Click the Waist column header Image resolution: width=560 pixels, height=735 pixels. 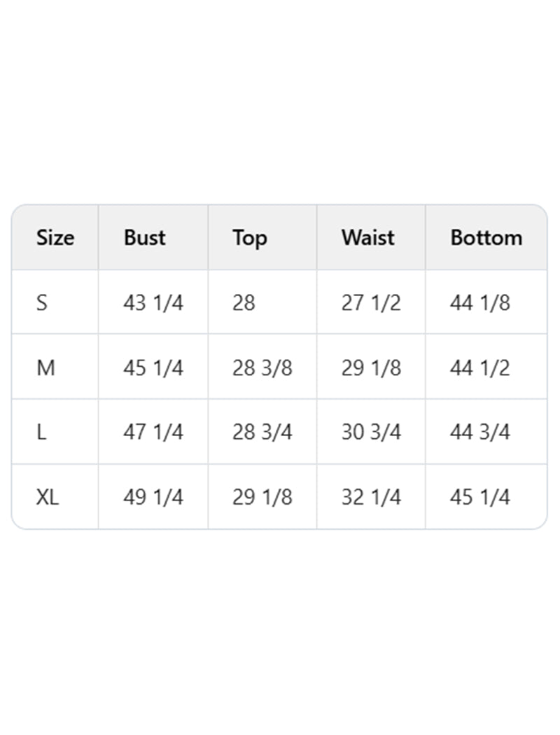pyautogui.click(x=368, y=238)
